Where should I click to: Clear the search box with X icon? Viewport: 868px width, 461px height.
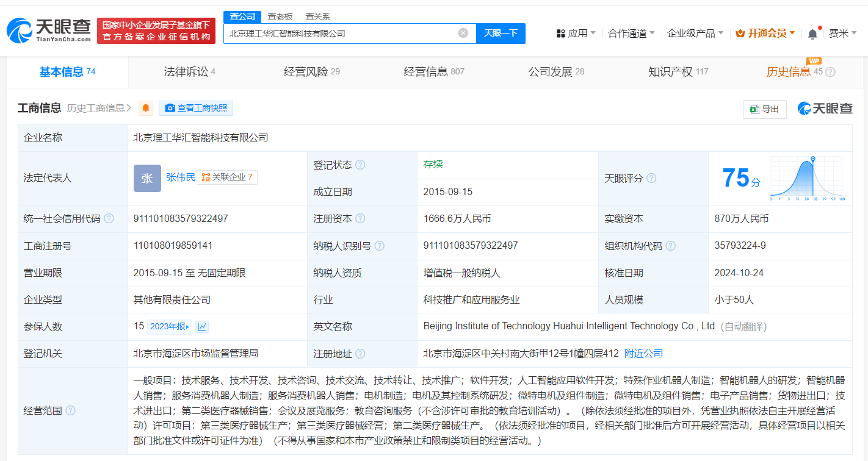tap(463, 33)
